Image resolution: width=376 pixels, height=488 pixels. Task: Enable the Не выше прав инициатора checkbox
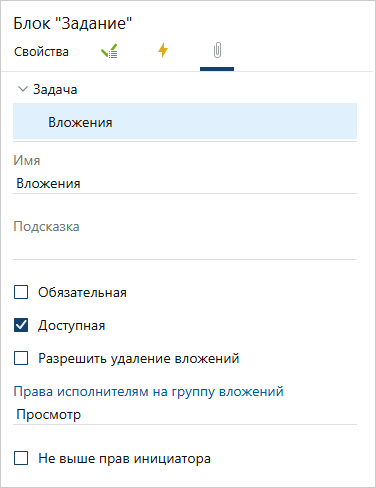(21, 458)
